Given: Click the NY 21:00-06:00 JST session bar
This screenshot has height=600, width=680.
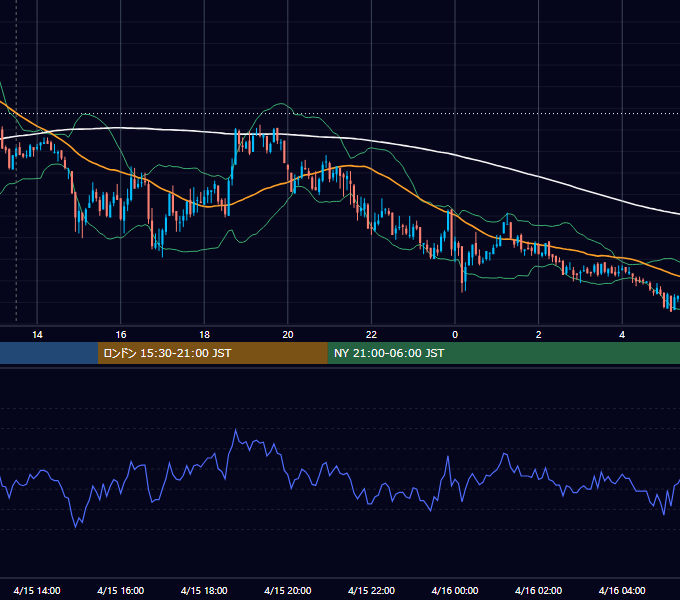Looking at the screenshot, I should pyautogui.click(x=503, y=353).
